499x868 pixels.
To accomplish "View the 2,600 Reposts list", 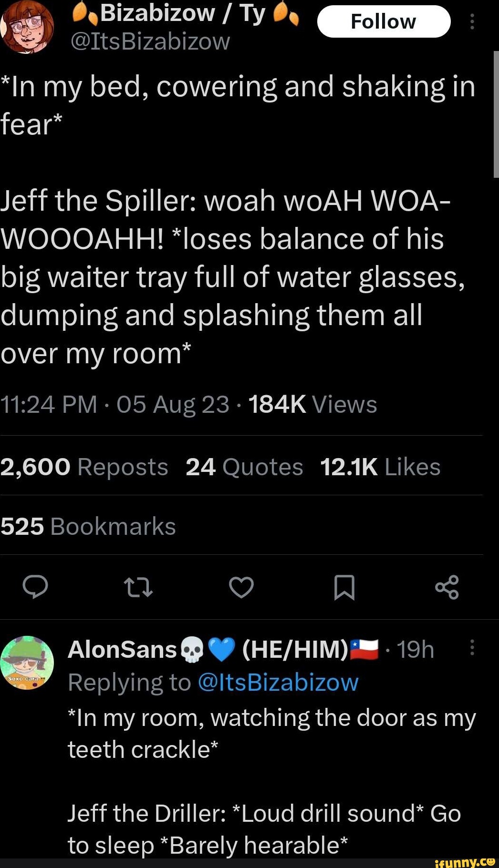I will pyautogui.click(x=84, y=467).
